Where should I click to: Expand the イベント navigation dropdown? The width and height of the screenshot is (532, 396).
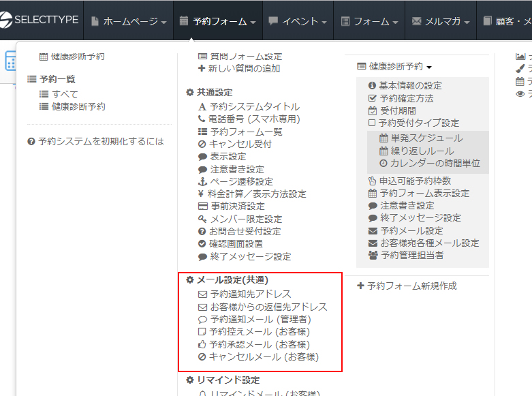click(297, 21)
